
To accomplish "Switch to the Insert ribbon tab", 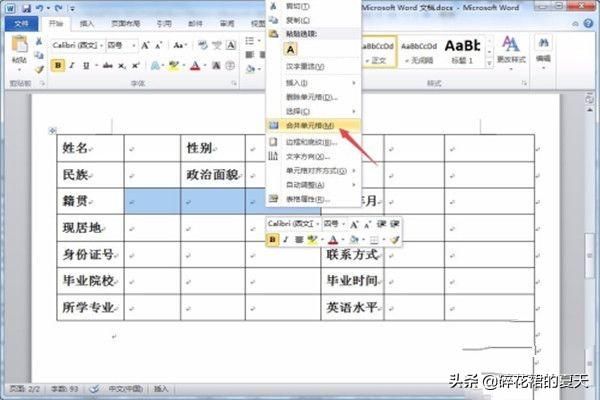I will coord(87,24).
